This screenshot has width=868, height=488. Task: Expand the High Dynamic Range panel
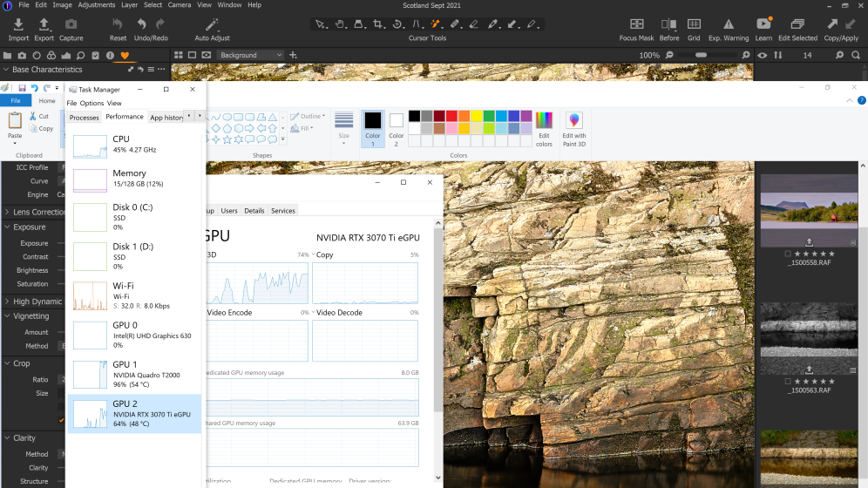(x=7, y=302)
